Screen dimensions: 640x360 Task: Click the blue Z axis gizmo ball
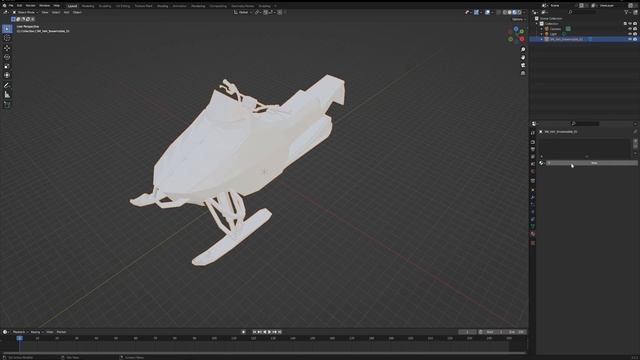516,29
